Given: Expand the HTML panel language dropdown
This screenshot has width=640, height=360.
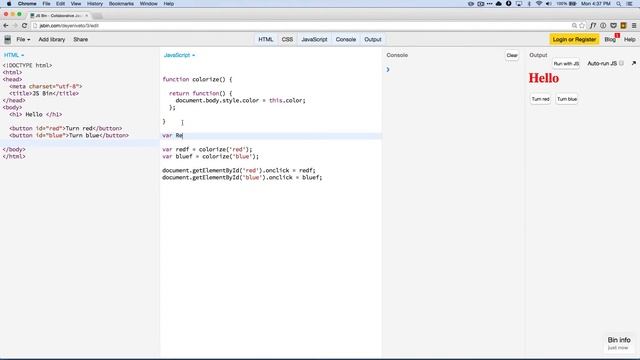Looking at the screenshot, I should pos(14,55).
